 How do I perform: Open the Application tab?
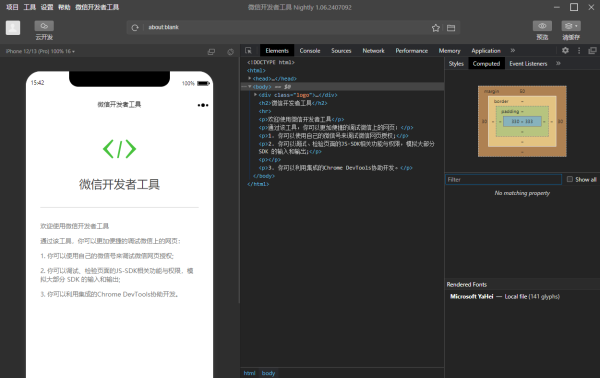tap(486, 51)
